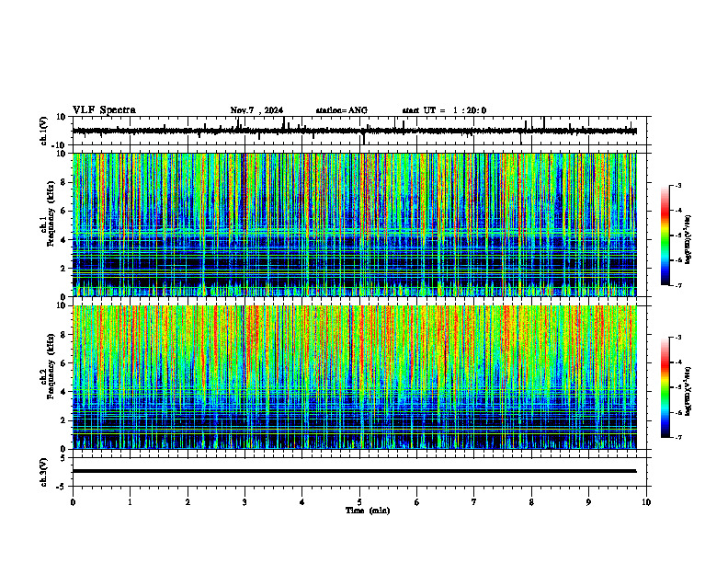Select the "start UT = 1 : 20: 0" text

(x=444, y=110)
